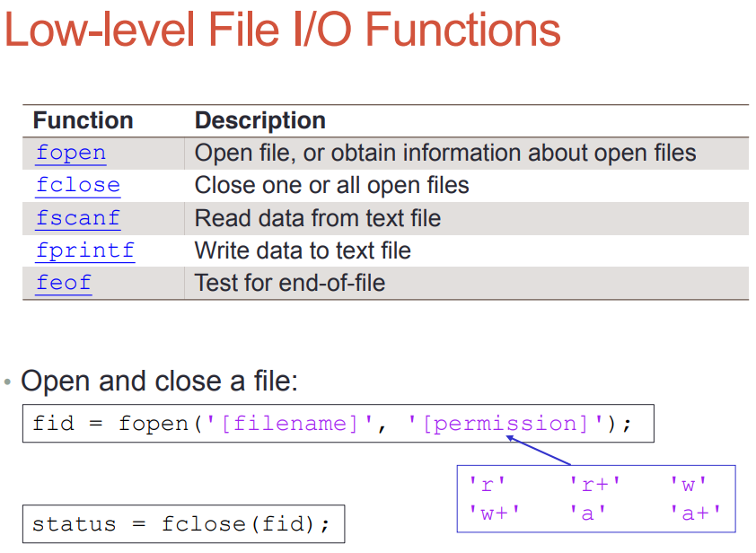Click the 'status = fclose(fid);' code box
The image size is (756, 553).
(184, 524)
